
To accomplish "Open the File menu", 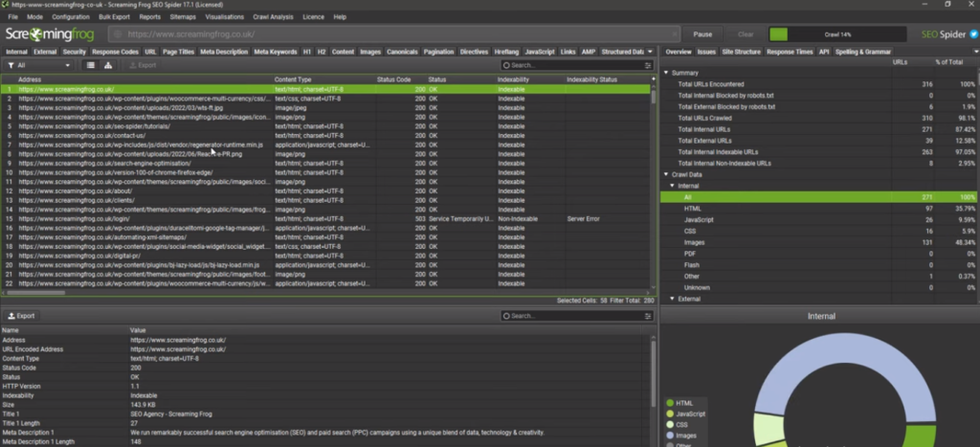I will click(x=12, y=17).
